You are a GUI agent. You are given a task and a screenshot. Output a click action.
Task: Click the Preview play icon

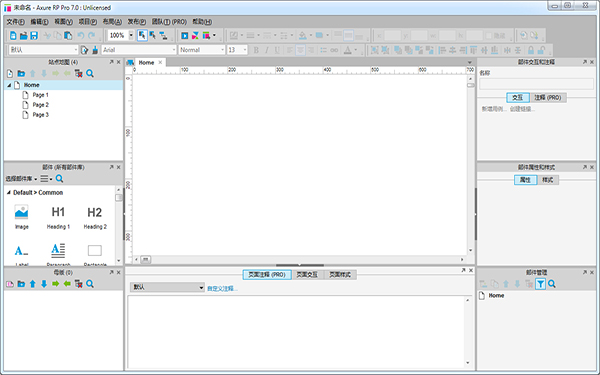coord(184,36)
